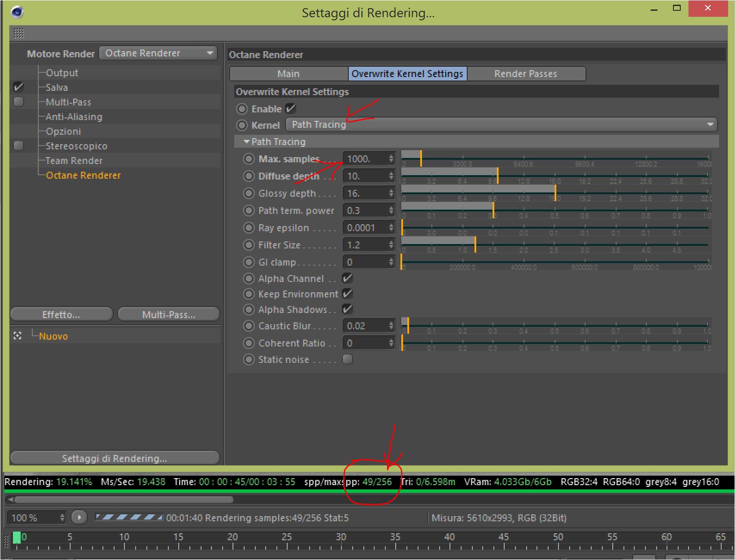Click the Cinema 4D application icon in title bar
This screenshot has height=560, width=735.
(17, 12)
